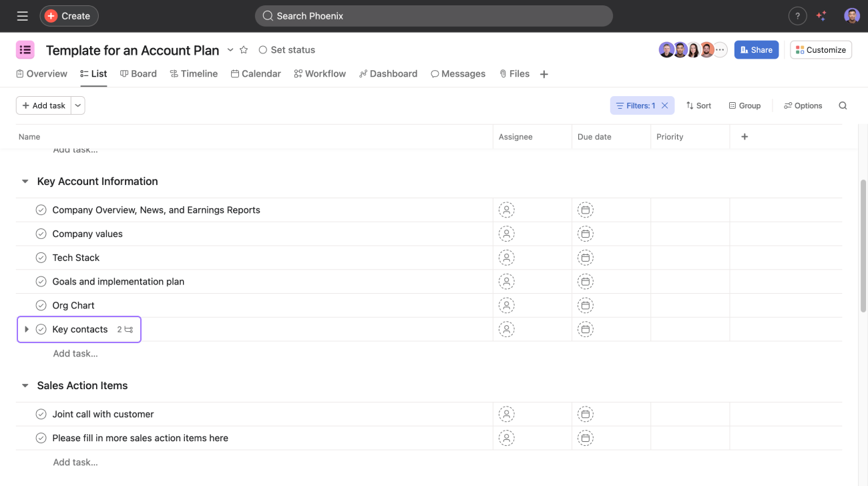Viewport: 868px width, 486px height.
Task: Click the Search Phoenix input field
Action: 433,16
